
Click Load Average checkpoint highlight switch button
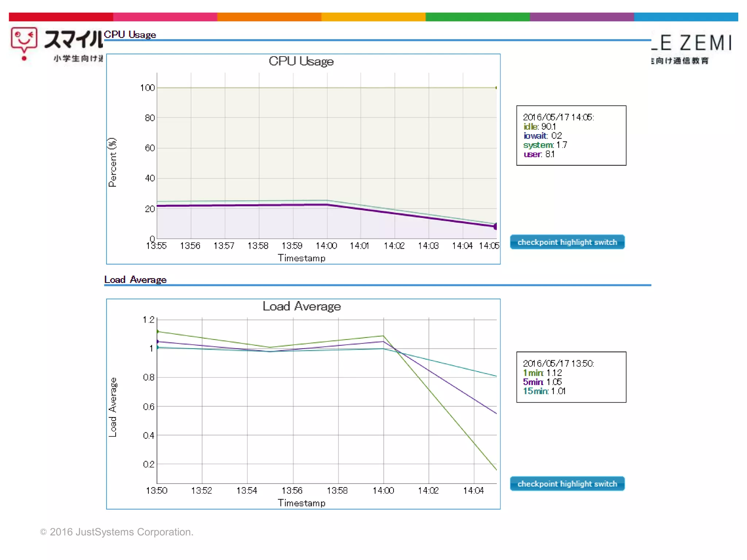(x=567, y=484)
